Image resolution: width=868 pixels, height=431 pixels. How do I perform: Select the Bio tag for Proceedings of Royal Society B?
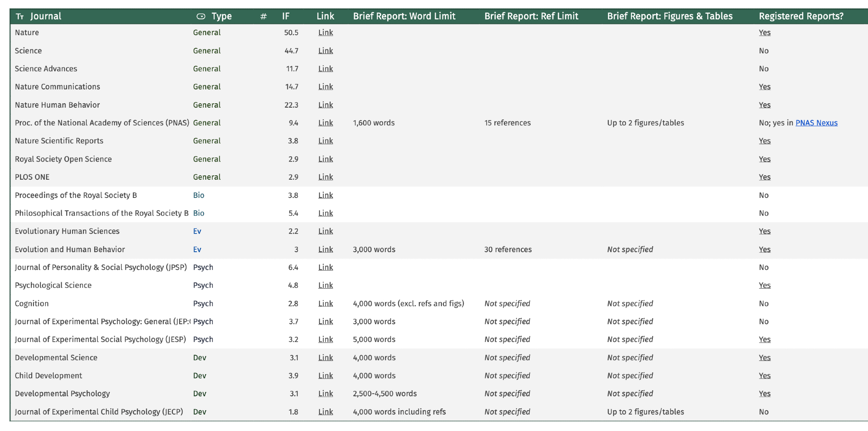[199, 195]
